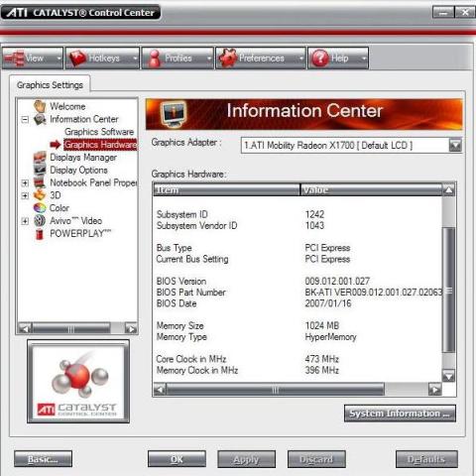The width and height of the screenshot is (476, 476).
Task: Minimize the Catalyst Control Center window
Action: coord(443,13)
